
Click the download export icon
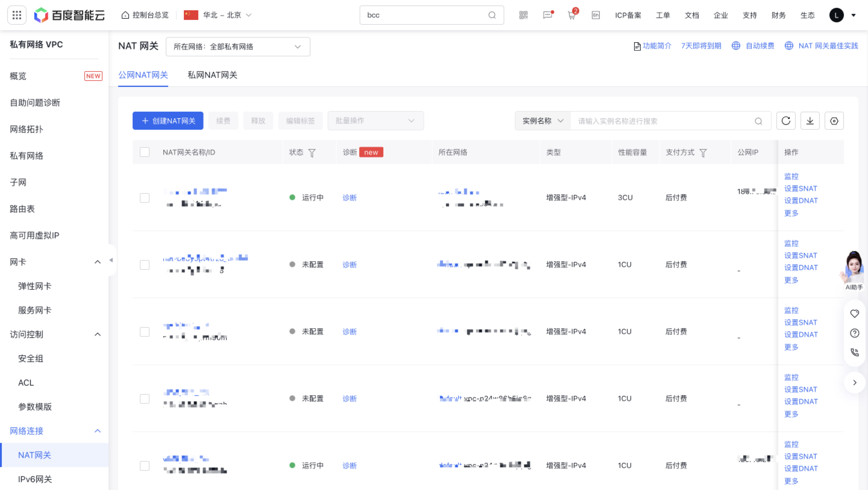coord(810,121)
